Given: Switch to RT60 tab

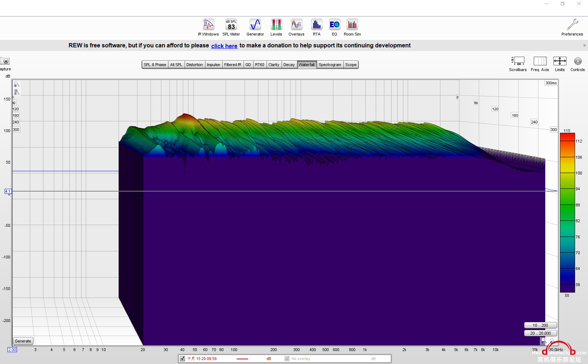Looking at the screenshot, I should (x=260, y=65).
